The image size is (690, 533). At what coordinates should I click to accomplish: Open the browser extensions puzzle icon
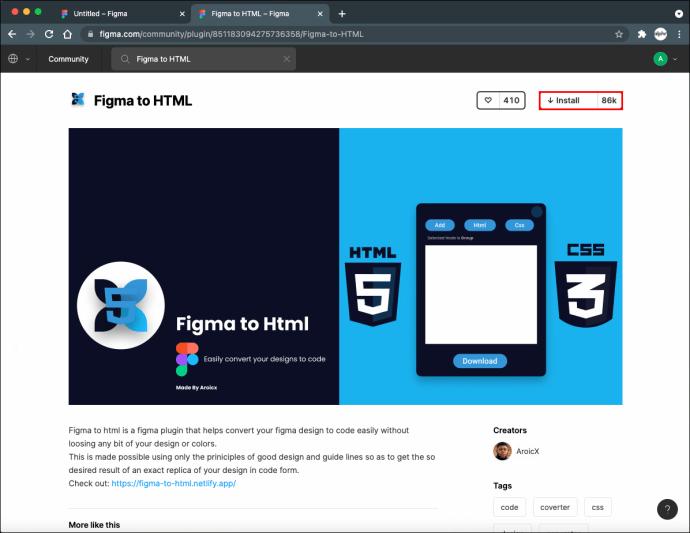tap(642, 34)
